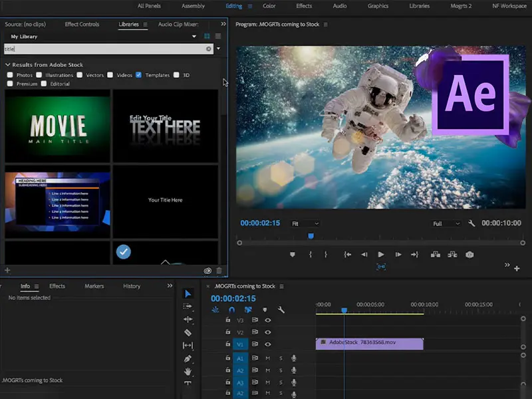
Task: Select the Razor tool
Action: (188, 332)
